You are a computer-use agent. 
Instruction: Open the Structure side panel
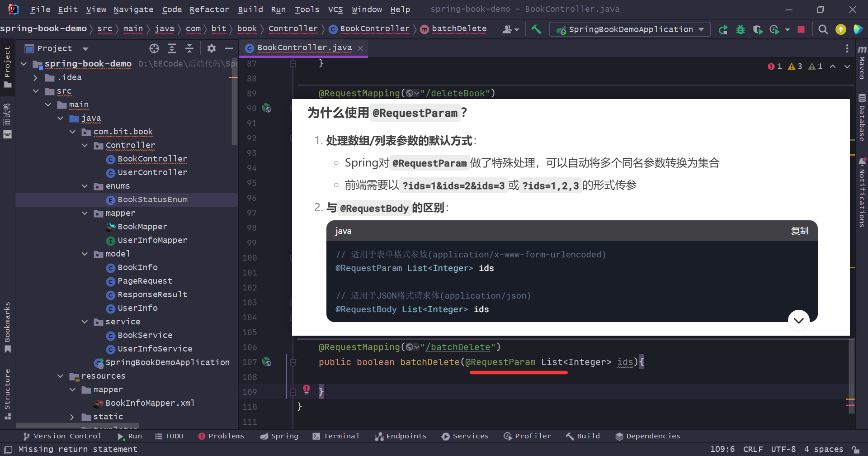7,394
